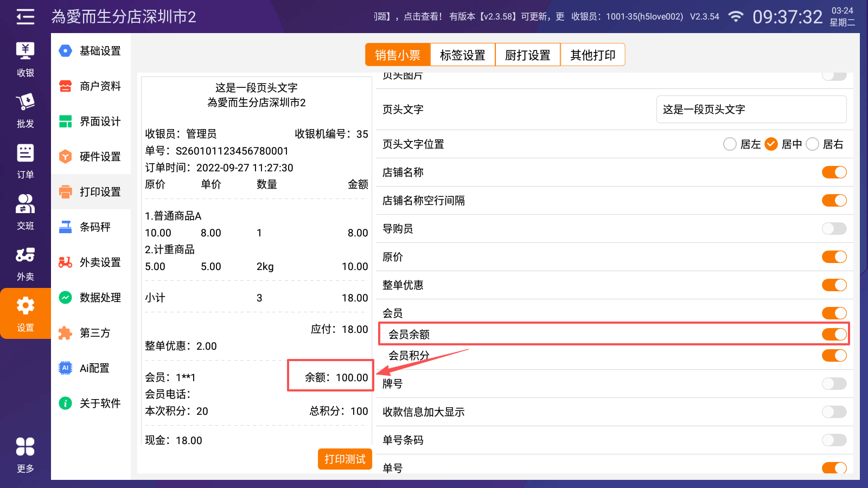Screen dimensions: 868x488
Task: Select 居右 header text alignment
Action: click(813, 144)
